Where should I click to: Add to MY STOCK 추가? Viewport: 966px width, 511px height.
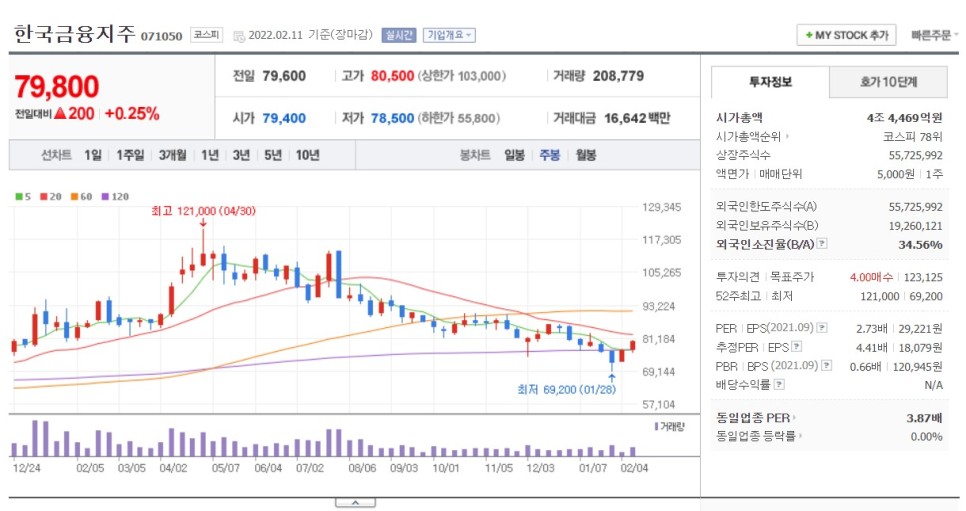pos(846,35)
